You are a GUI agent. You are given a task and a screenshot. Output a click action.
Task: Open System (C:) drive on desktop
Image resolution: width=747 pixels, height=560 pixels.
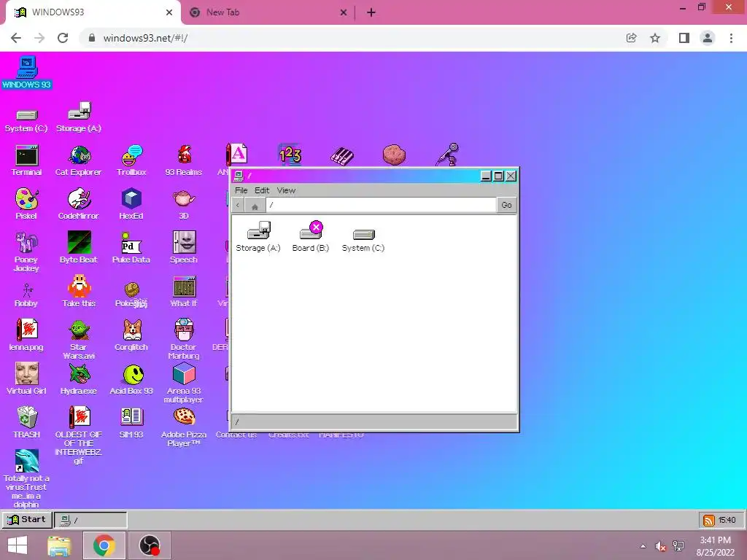pos(27,120)
